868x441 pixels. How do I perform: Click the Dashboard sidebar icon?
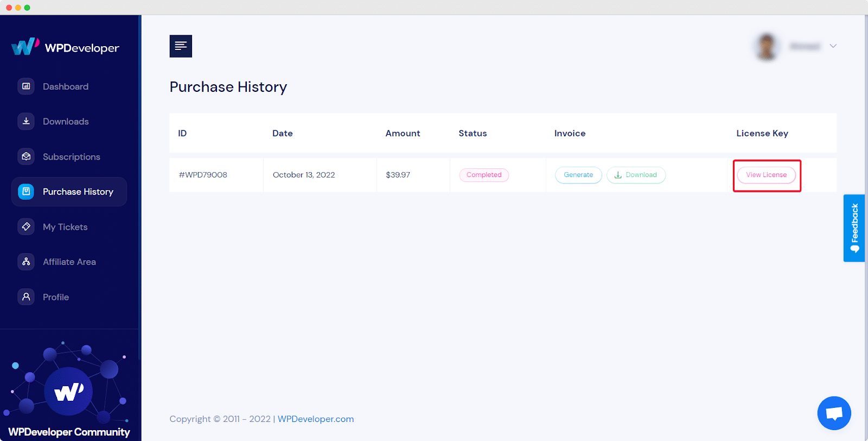pos(26,86)
